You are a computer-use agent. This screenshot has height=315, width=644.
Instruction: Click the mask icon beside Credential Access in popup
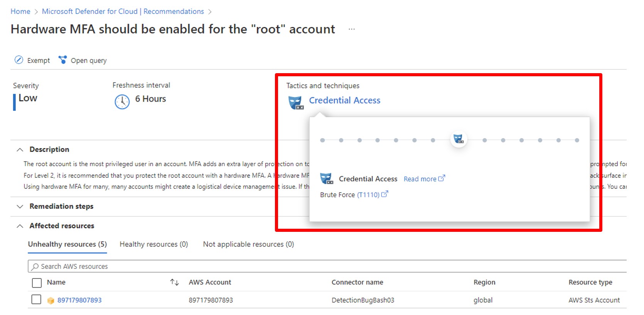point(327,179)
